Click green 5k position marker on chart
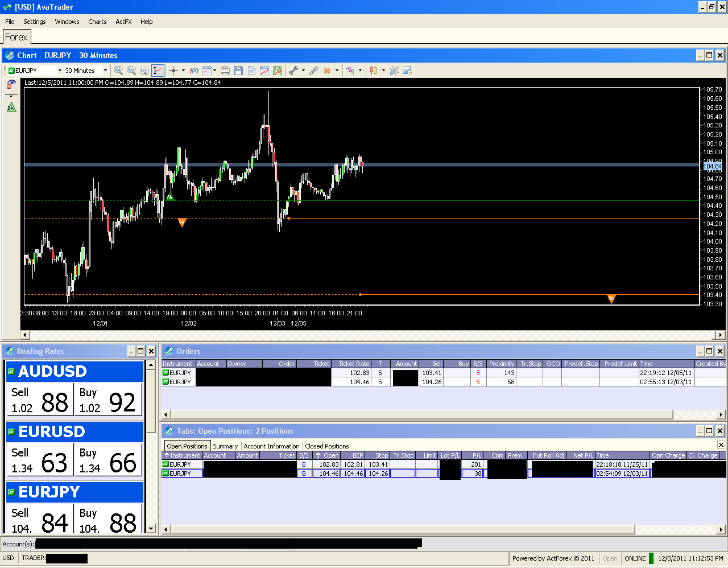 (x=169, y=197)
